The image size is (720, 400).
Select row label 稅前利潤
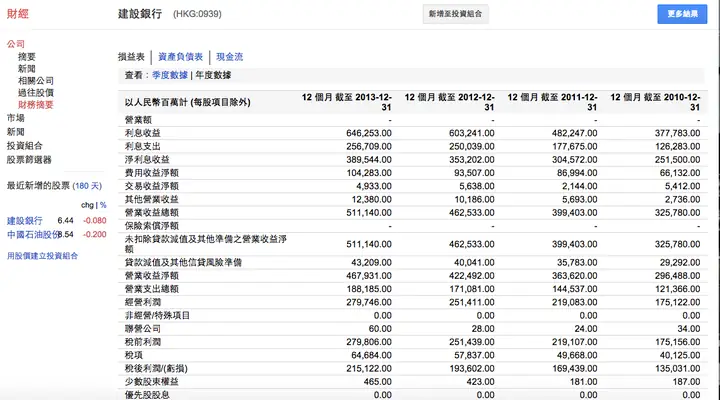pos(143,342)
